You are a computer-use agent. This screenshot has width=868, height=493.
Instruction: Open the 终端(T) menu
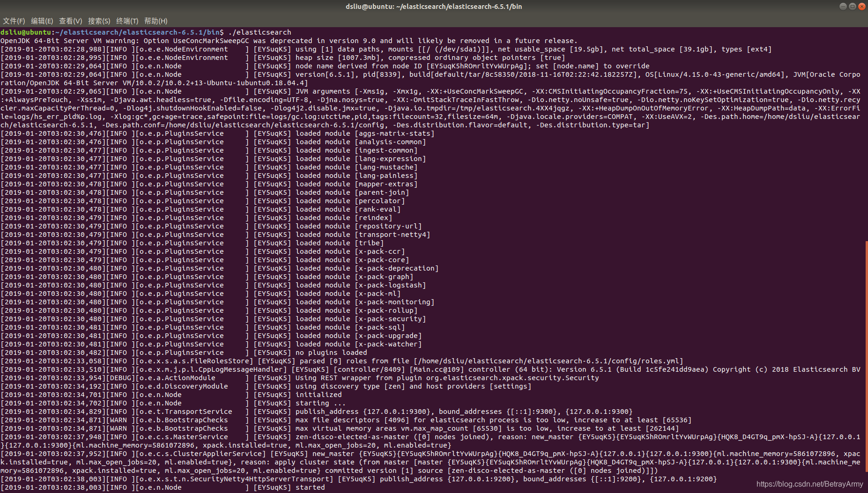point(127,21)
